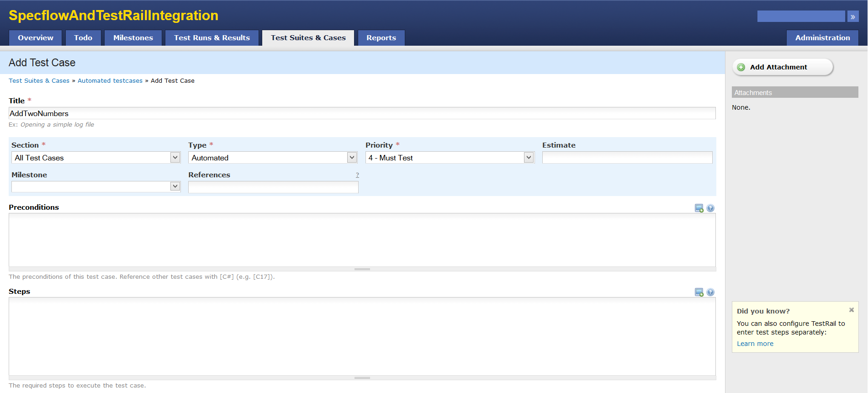Dismiss the Did you know tip

pos(852,310)
